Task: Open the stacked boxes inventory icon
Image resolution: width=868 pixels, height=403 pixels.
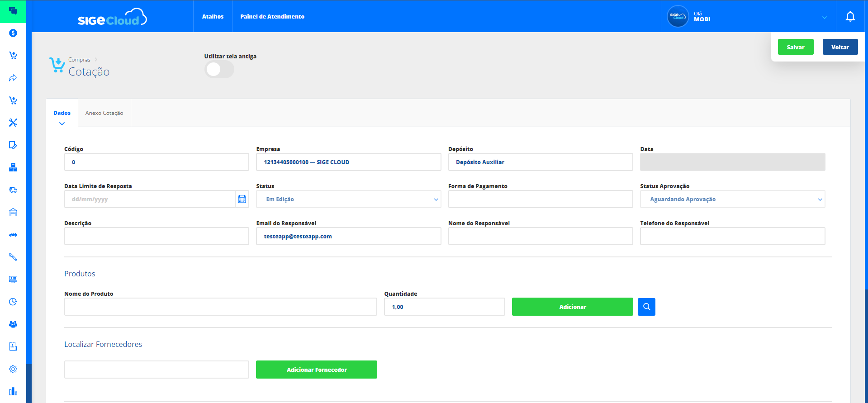Action: (13, 167)
